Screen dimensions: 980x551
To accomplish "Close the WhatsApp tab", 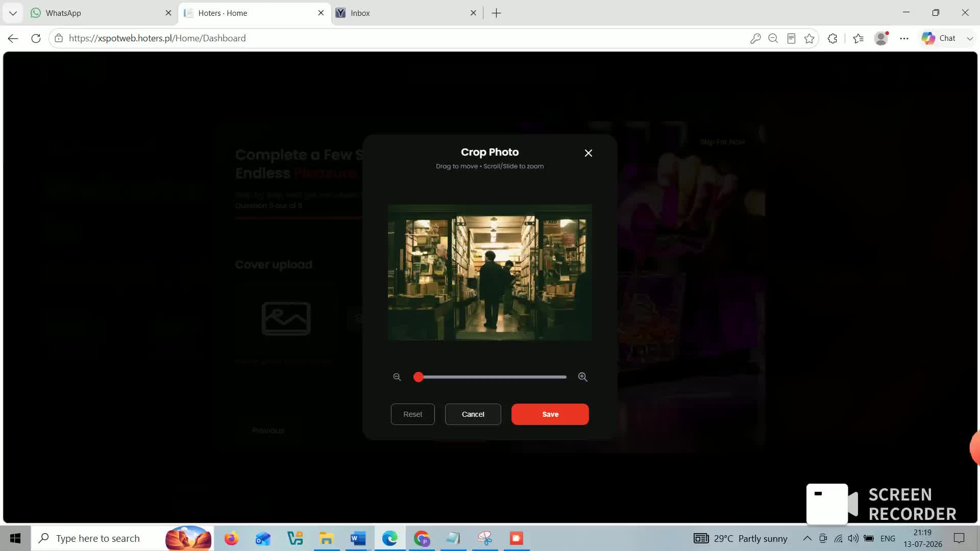I will [x=168, y=13].
